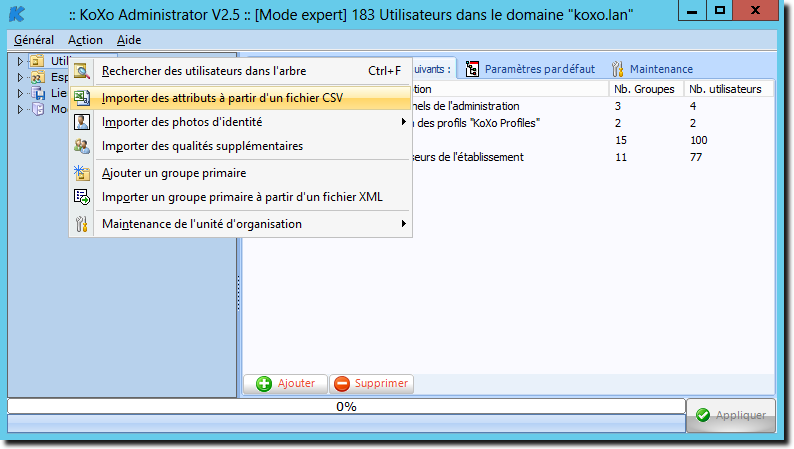Click the CSV import spreadsheet icon
794x449 pixels.
point(82,98)
